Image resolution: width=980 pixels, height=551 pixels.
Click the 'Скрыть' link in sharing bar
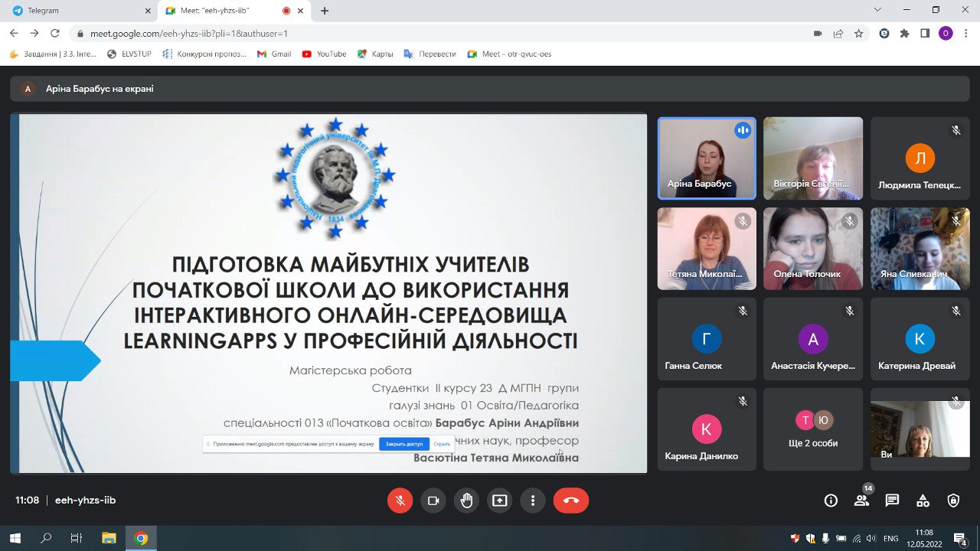click(x=442, y=444)
